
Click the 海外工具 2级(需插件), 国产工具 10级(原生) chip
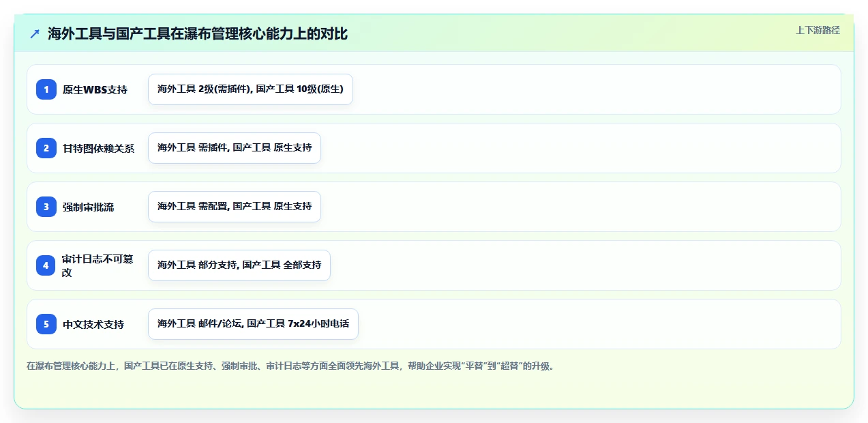click(x=250, y=89)
